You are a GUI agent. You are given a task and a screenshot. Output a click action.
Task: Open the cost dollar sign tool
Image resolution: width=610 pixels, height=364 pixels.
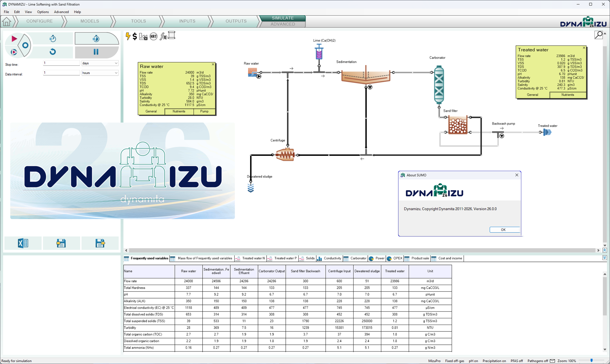[135, 37]
